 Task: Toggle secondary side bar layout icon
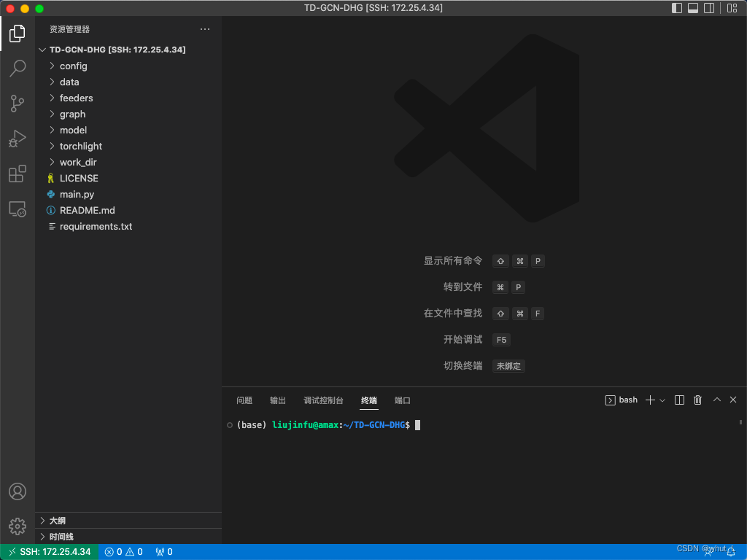709,8
